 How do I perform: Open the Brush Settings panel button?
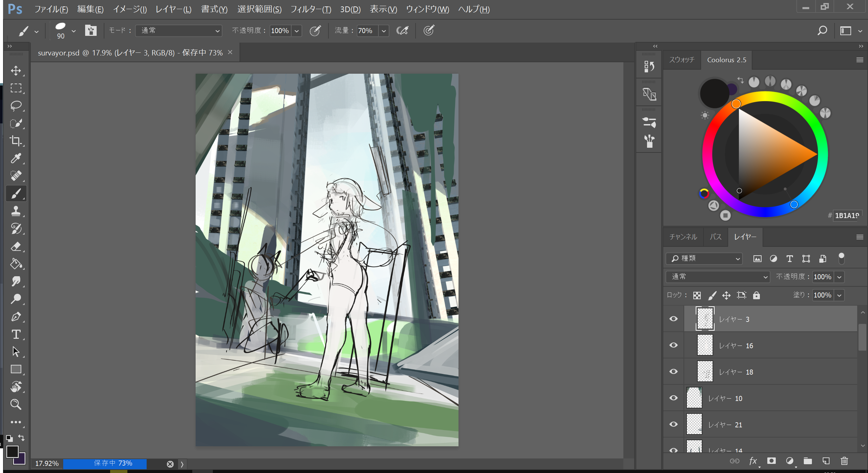point(91,31)
